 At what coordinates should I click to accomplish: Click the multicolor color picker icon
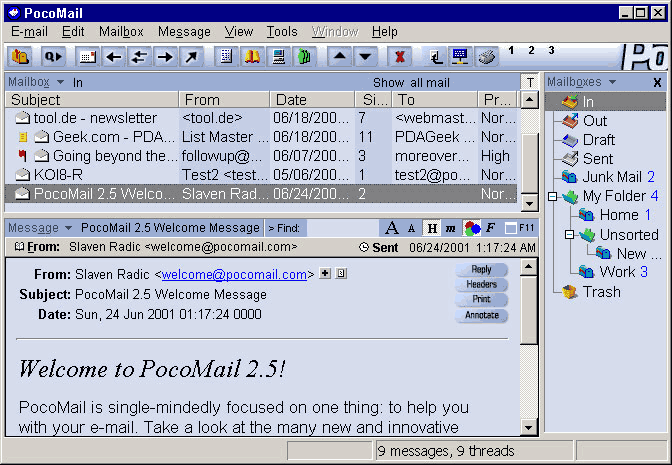click(471, 228)
